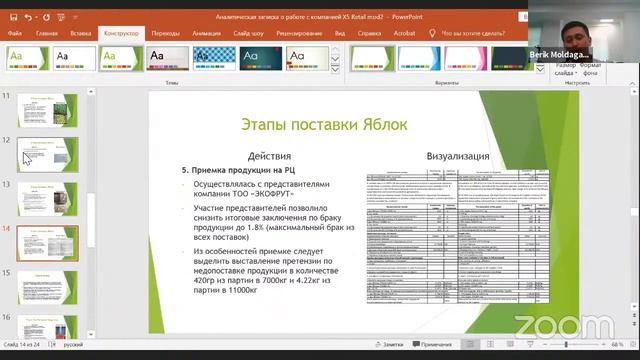640x360 pixels.
Task: Click the Save icon in quick access toolbar
Action: (13, 17)
